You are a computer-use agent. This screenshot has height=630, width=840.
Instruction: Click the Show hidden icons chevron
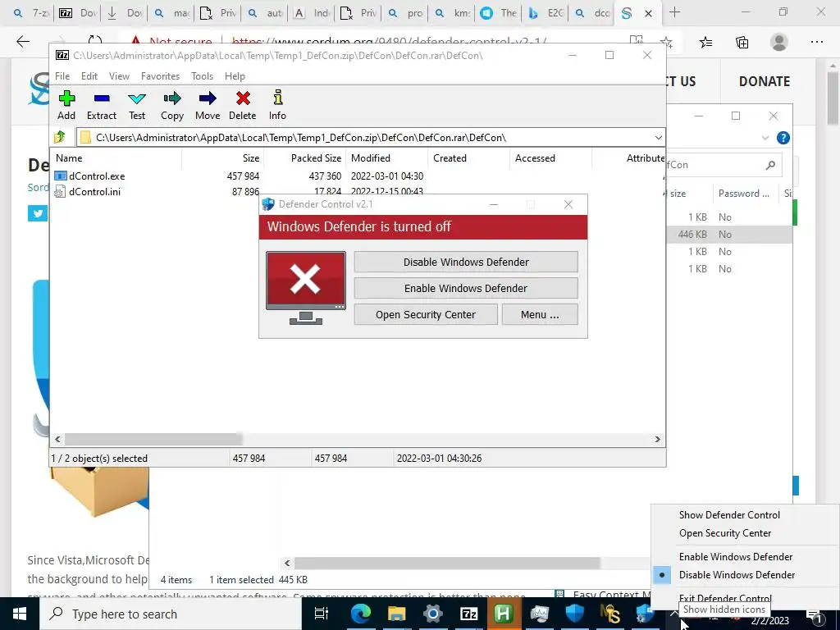pos(674,613)
